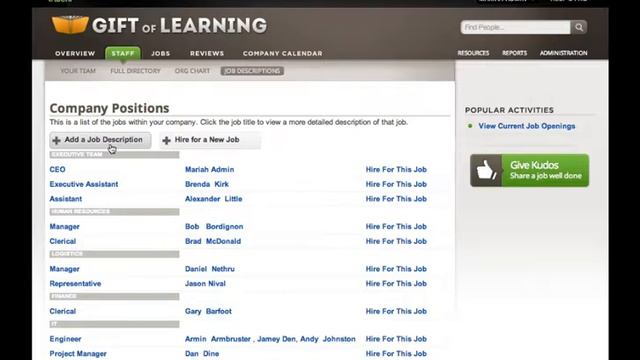Click Hire For This Job in Daniel Nethru row
Image resolution: width=640 pixels, height=360 pixels.
(396, 269)
